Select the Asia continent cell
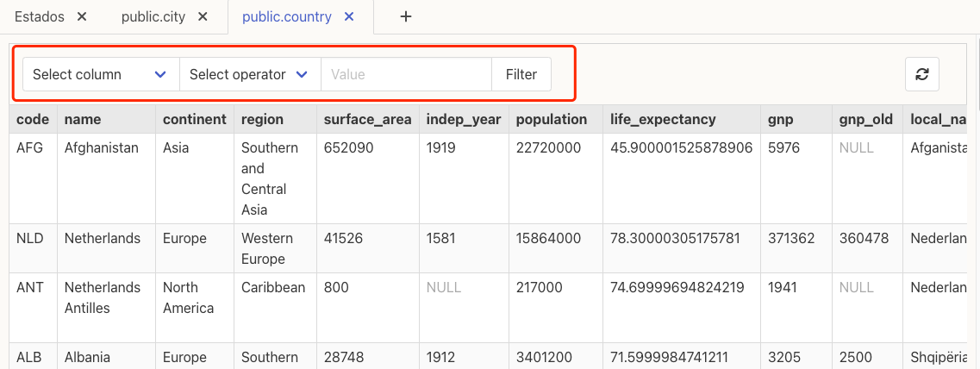980x369 pixels. click(195, 178)
